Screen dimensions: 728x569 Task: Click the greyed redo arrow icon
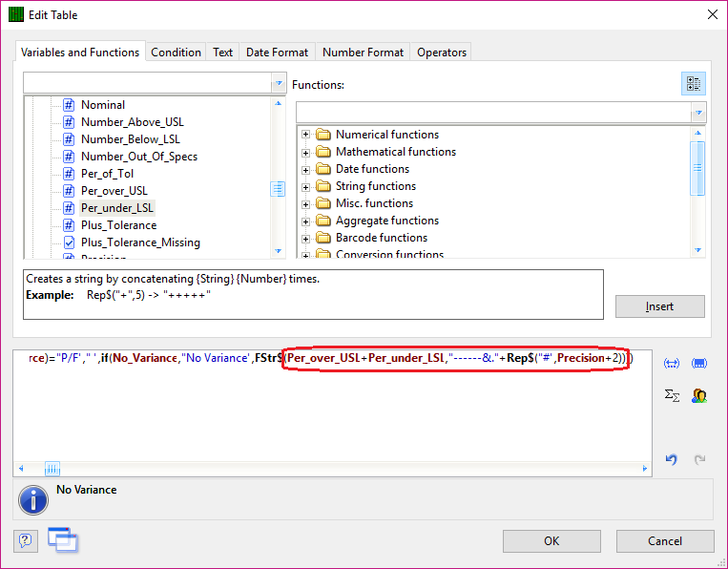(x=699, y=459)
